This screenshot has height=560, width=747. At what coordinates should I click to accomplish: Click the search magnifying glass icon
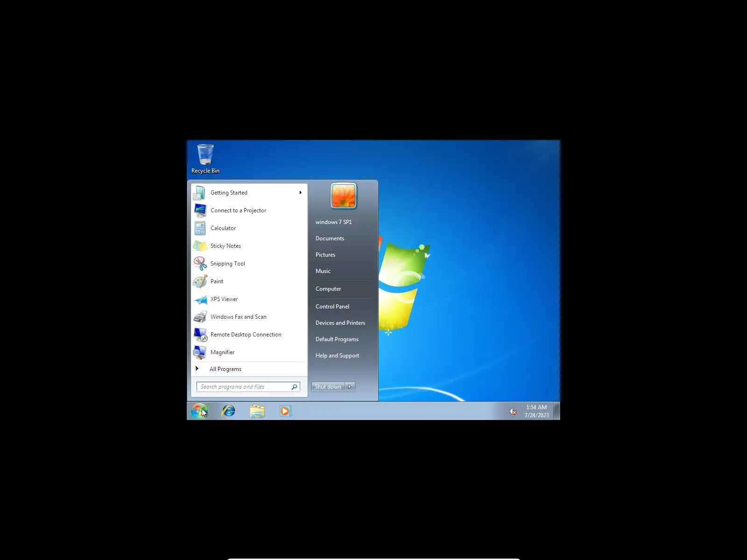click(x=294, y=387)
